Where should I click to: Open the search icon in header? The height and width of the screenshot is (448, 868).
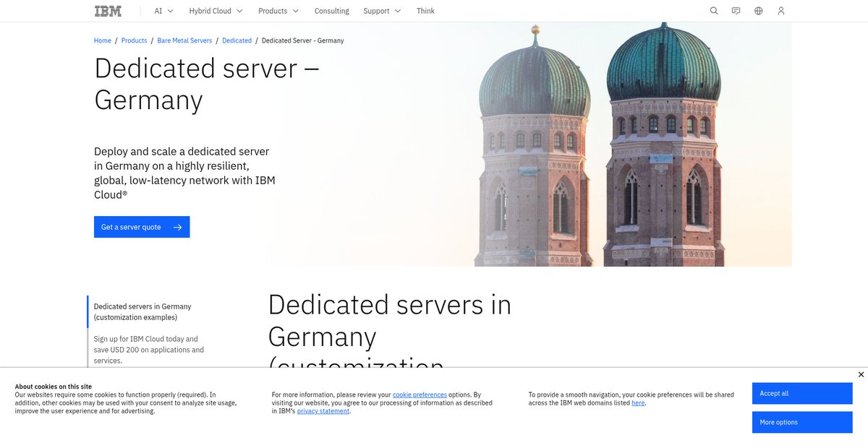click(714, 11)
